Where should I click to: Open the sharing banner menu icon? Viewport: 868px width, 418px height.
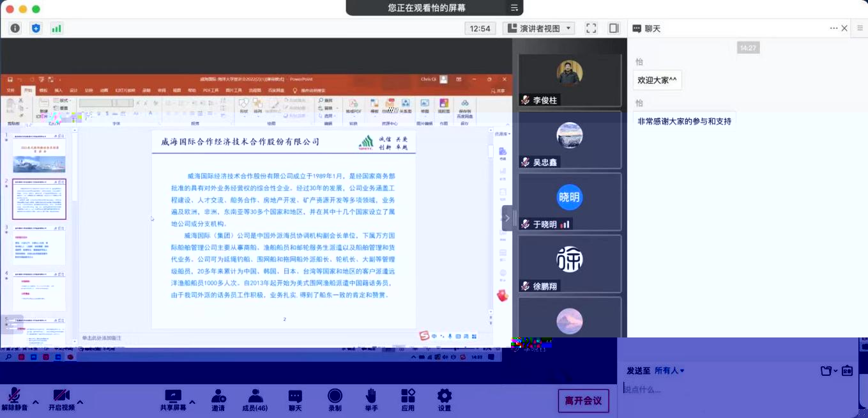(x=514, y=8)
